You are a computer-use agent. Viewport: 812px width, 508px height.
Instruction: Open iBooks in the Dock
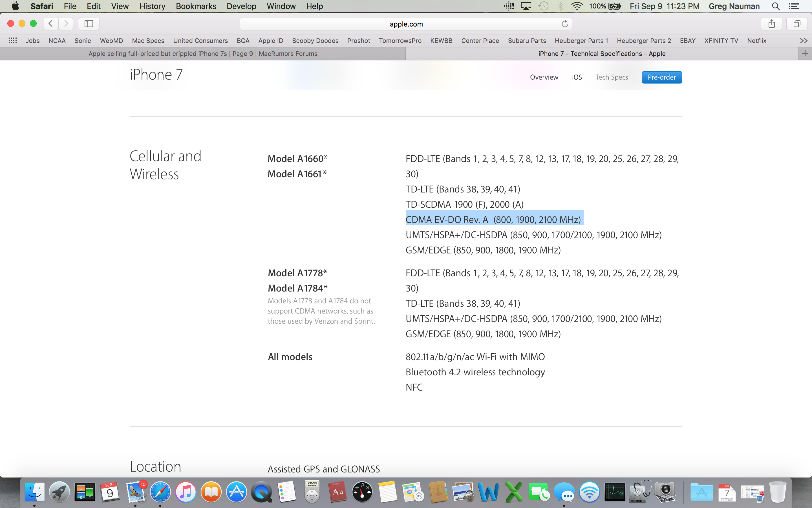point(211,492)
